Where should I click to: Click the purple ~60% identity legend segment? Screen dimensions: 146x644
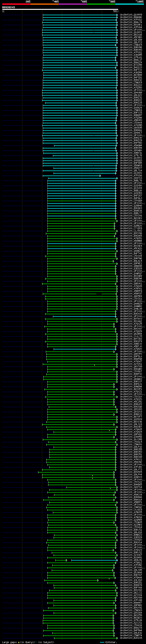point(73,4)
